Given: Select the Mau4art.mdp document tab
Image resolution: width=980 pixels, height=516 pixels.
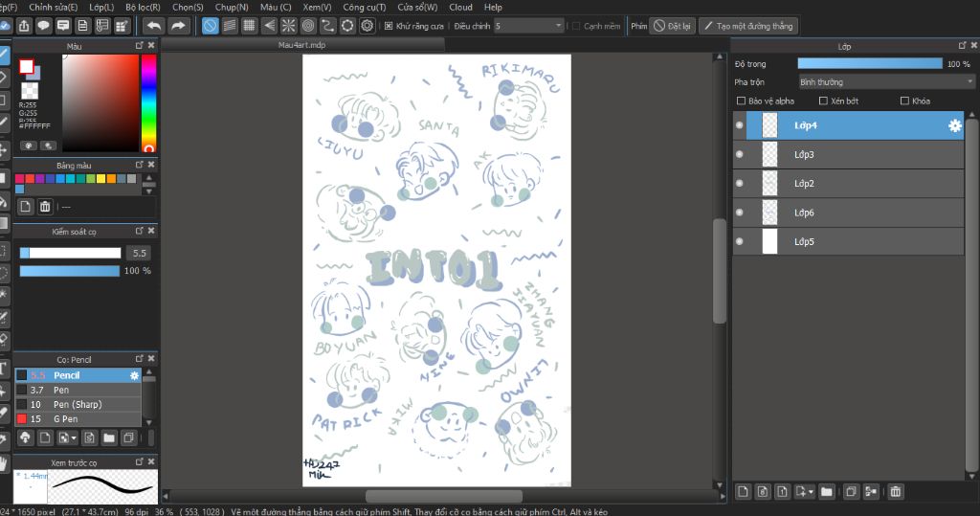Looking at the screenshot, I should coord(301,45).
